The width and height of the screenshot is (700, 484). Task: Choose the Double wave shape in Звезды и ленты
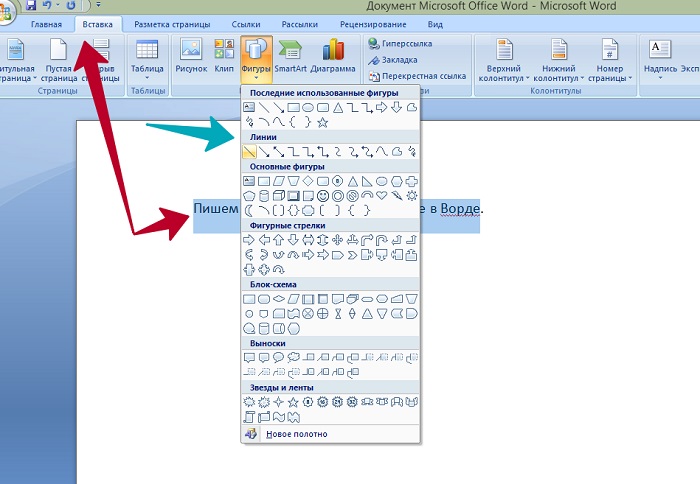[293, 417]
